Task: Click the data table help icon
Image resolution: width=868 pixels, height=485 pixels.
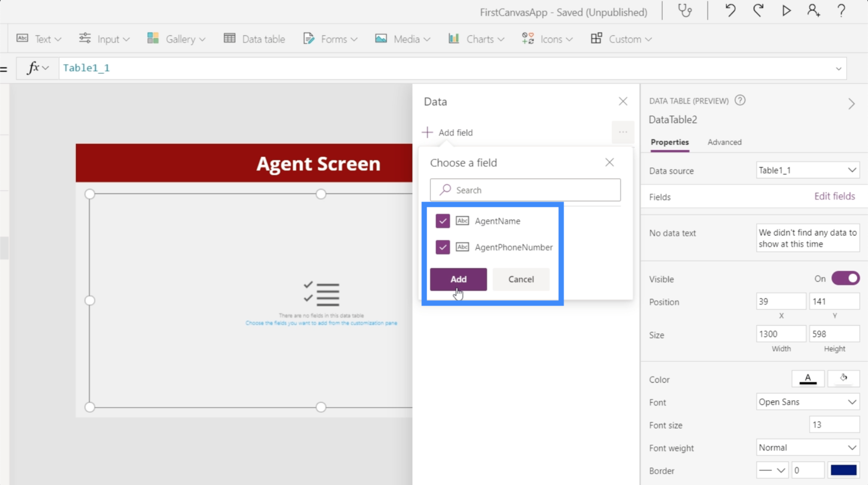Action: (740, 100)
